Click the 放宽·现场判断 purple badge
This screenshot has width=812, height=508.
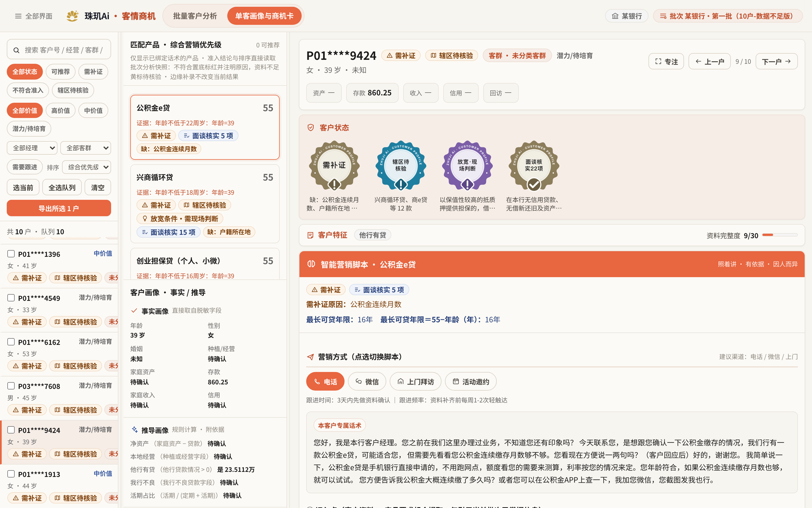click(467, 165)
